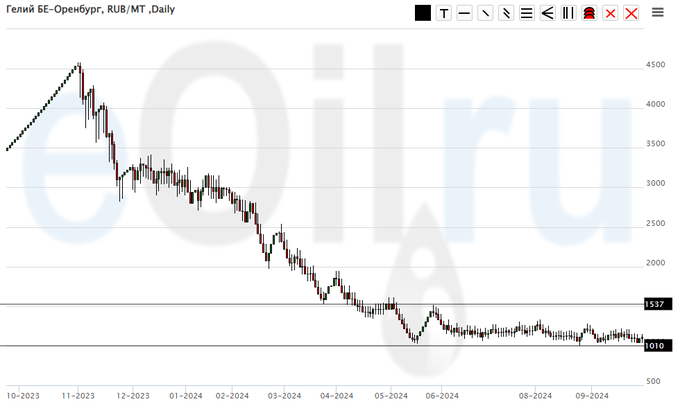
Task: Select the red arcs tool
Action: 589,13
